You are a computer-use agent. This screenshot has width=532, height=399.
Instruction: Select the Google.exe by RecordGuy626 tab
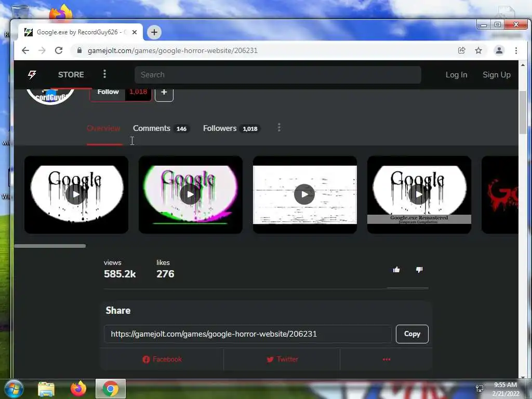81,32
